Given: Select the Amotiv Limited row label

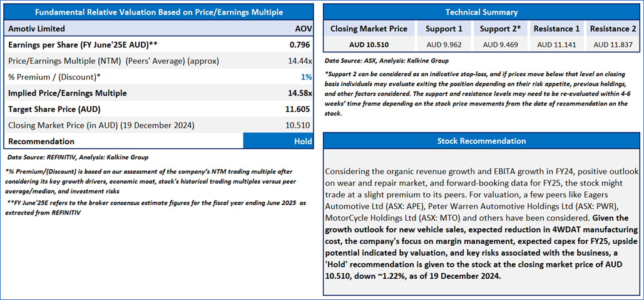Looking at the screenshot, I should (x=36, y=29).
